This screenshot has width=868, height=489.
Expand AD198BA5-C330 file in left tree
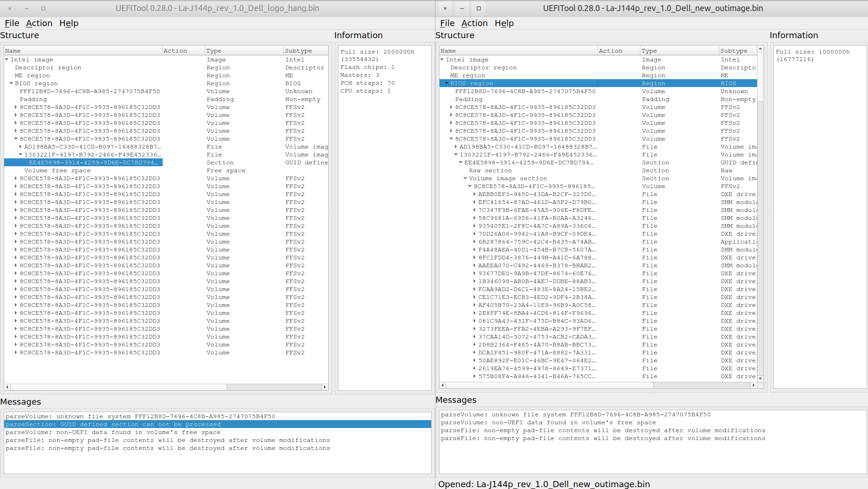[21, 147]
